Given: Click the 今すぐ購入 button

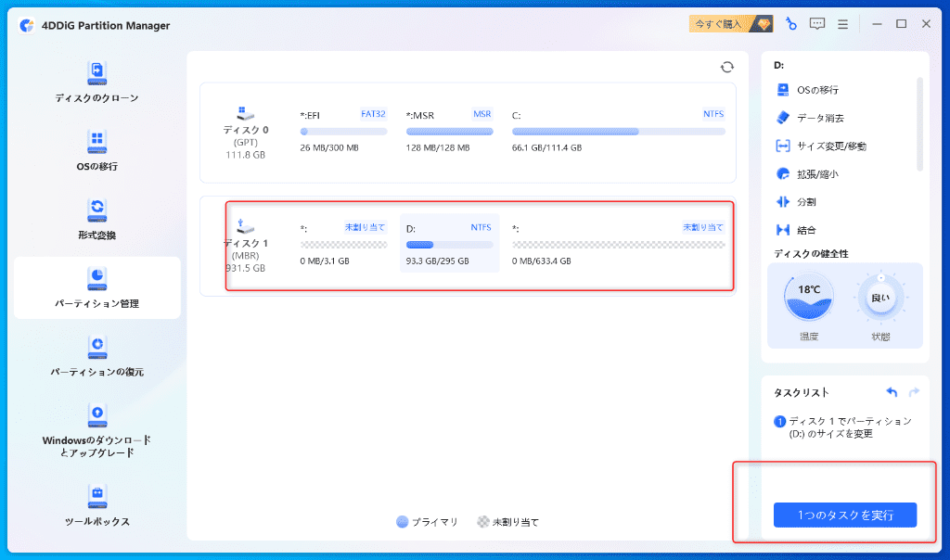Looking at the screenshot, I should pos(731,24).
